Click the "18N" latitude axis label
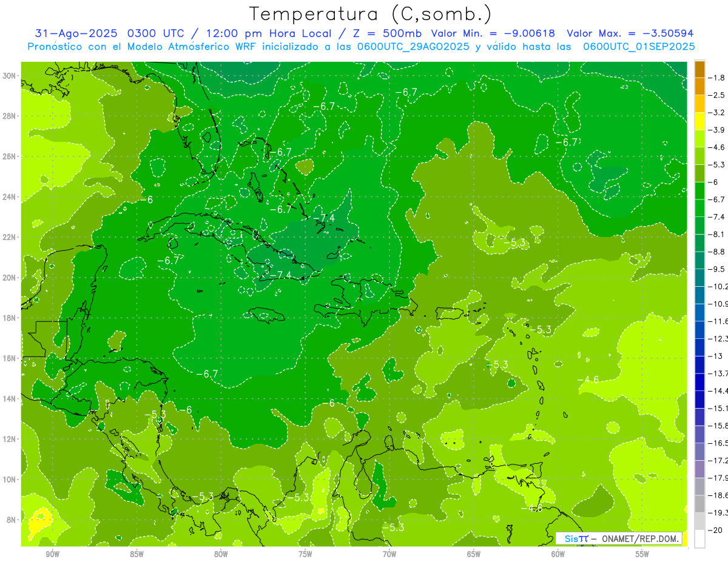728x562 pixels. [10, 318]
